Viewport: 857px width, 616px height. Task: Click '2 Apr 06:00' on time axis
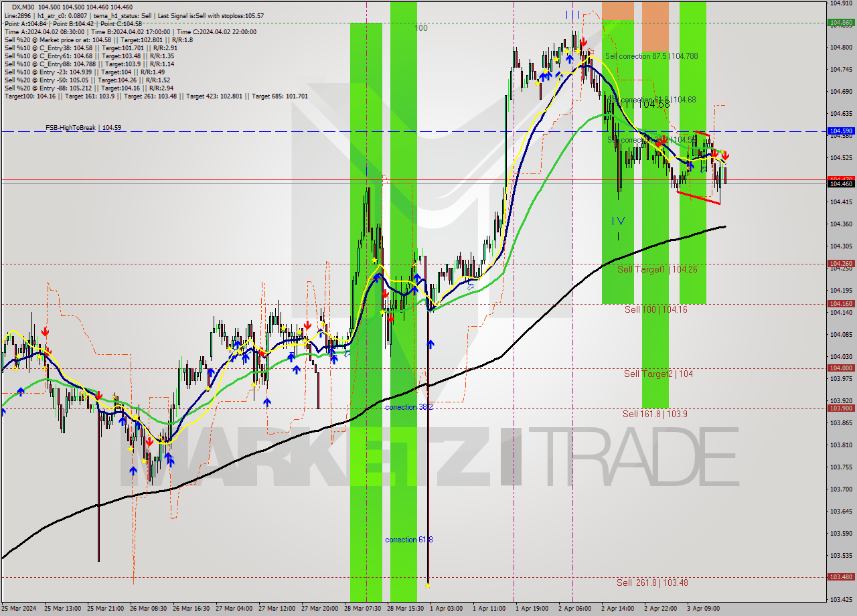tap(574, 609)
